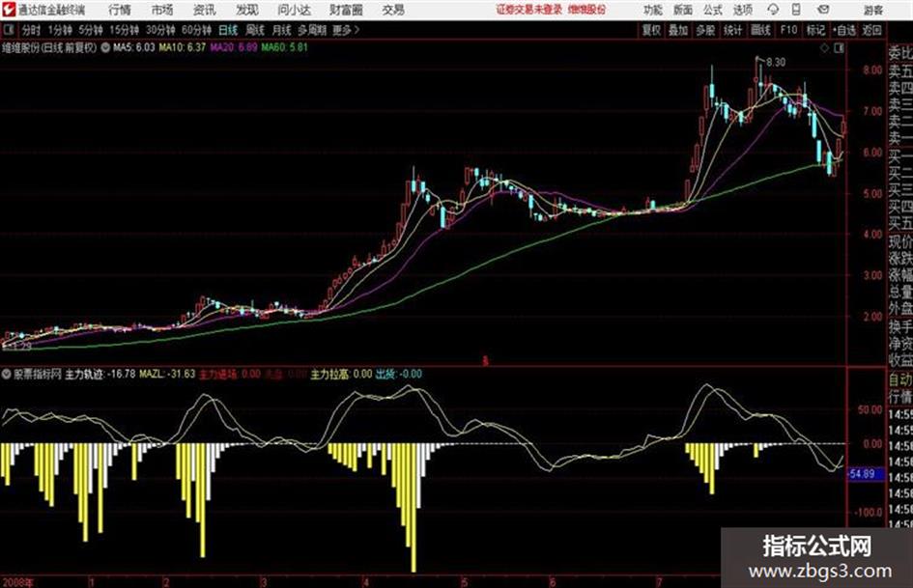Select the 30分钟 period tab
Image resolution: width=913 pixels, height=588 pixels.
pyautogui.click(x=160, y=30)
